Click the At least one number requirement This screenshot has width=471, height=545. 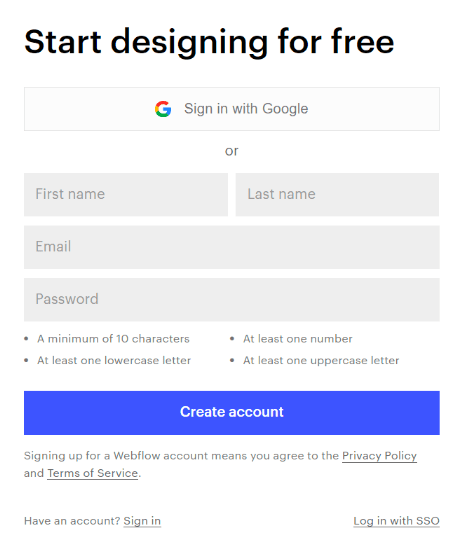pos(298,339)
